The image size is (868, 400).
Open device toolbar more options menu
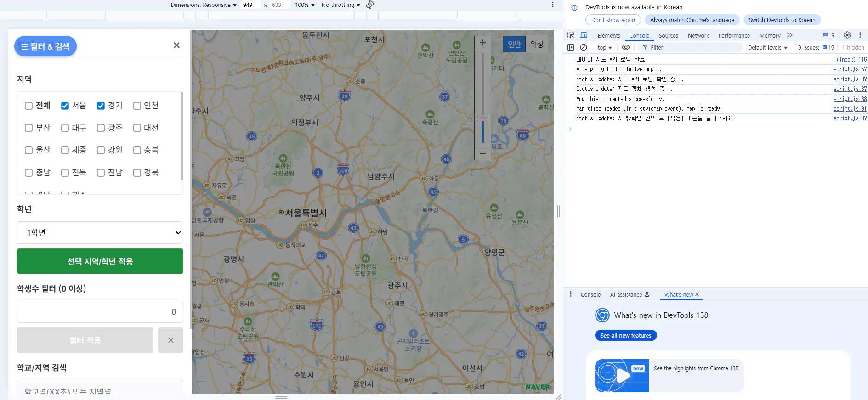[x=552, y=5]
